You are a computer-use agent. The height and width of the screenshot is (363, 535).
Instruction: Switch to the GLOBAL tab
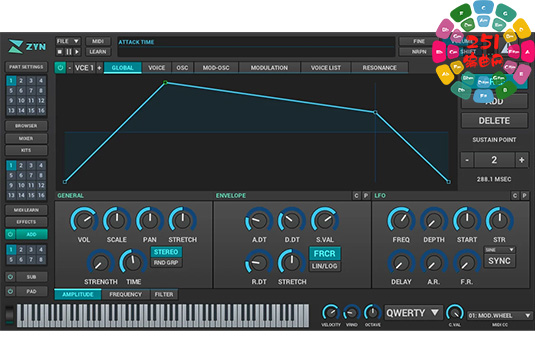point(122,68)
